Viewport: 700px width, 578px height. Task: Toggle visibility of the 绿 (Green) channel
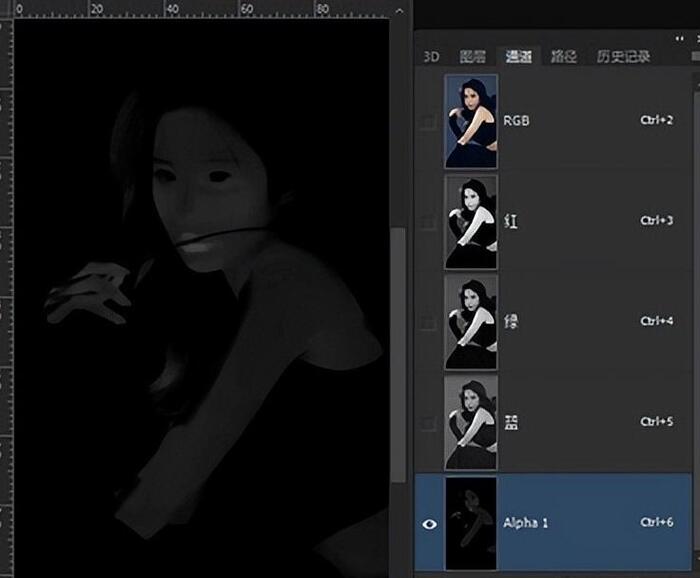point(429,322)
